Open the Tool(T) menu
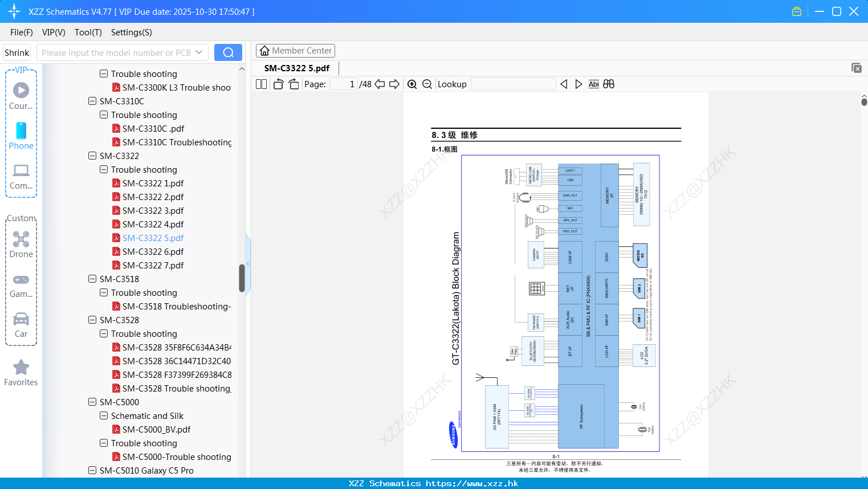Viewport: 868px width, 489px height. pyautogui.click(x=88, y=32)
